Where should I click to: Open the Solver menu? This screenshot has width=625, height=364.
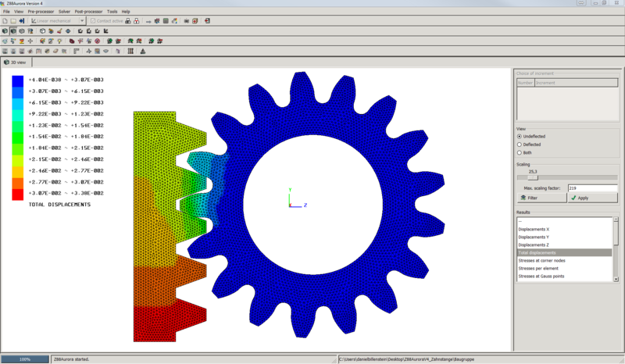(64, 12)
